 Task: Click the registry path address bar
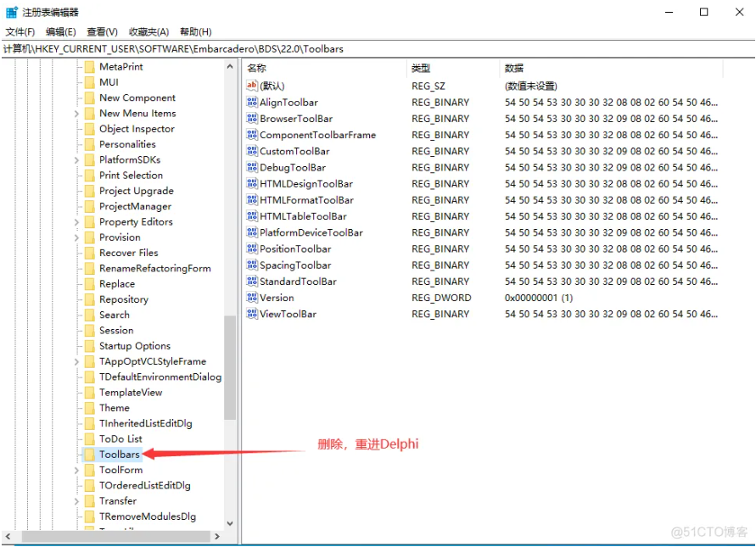coord(378,48)
